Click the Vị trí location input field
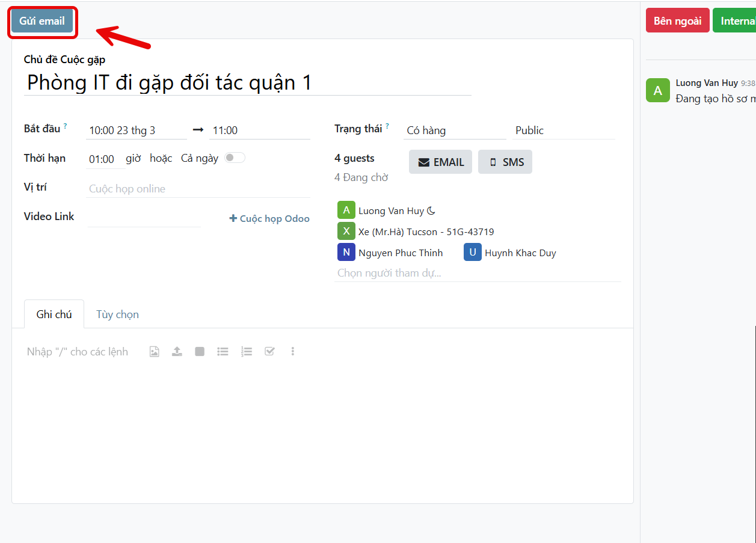This screenshot has height=543, width=756. point(198,189)
